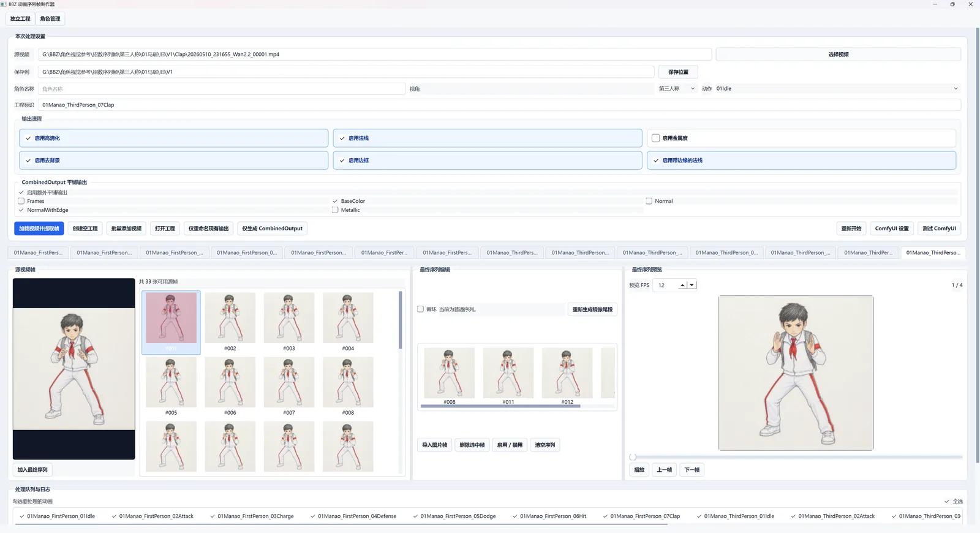Uncheck the 启用法线 normal option

click(342, 138)
